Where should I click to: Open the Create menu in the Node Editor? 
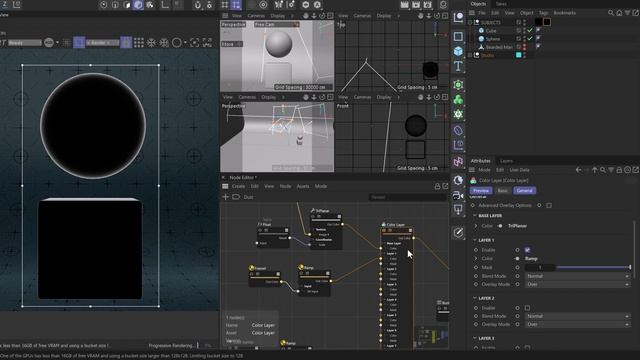click(238, 186)
